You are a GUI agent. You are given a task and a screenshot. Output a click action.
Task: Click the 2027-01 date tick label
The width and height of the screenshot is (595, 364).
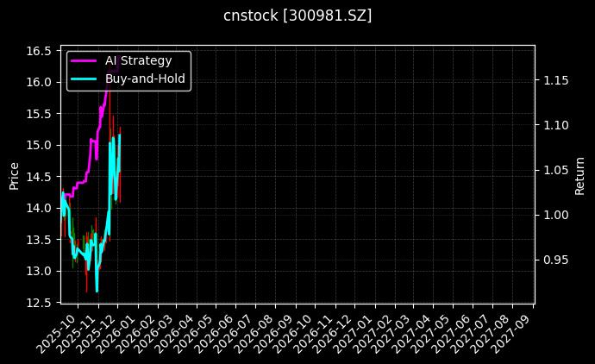pos(355,334)
